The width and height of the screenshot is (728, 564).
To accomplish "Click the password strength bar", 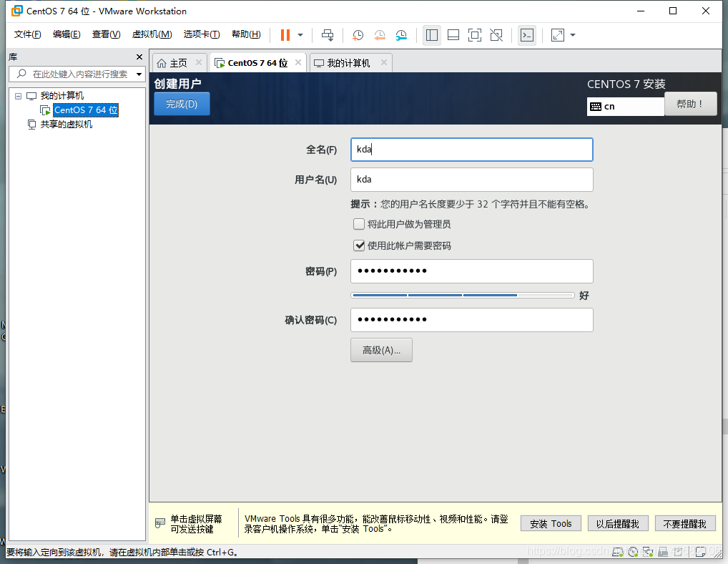I will click(463, 296).
